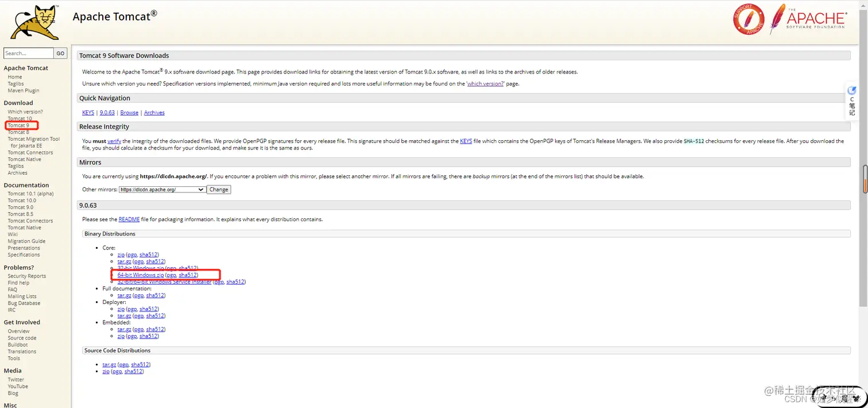
Task: Download the 64-bit Windows zip
Action: tap(141, 275)
